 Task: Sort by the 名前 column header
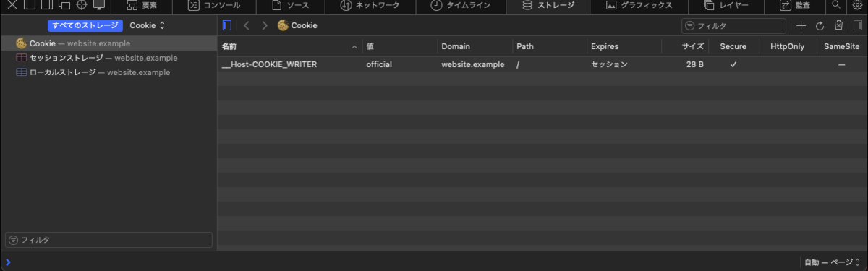click(x=289, y=46)
